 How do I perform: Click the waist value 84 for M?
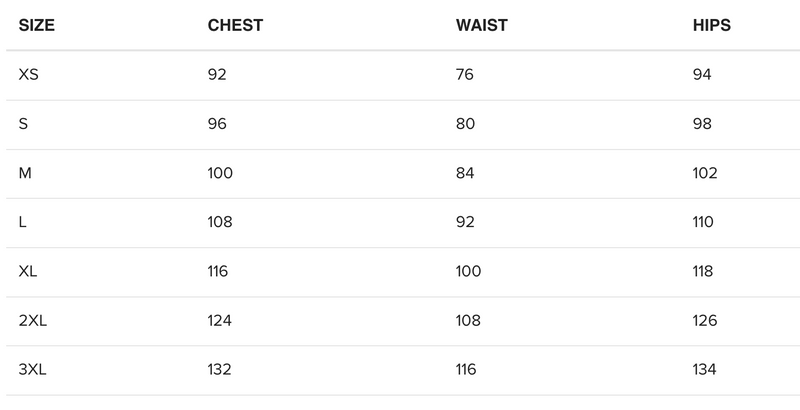click(465, 173)
